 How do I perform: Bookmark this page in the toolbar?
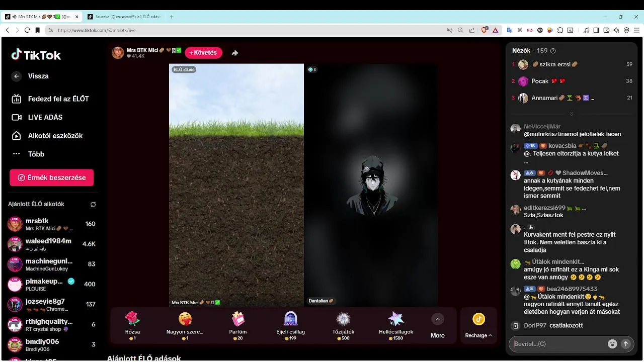[37, 30]
